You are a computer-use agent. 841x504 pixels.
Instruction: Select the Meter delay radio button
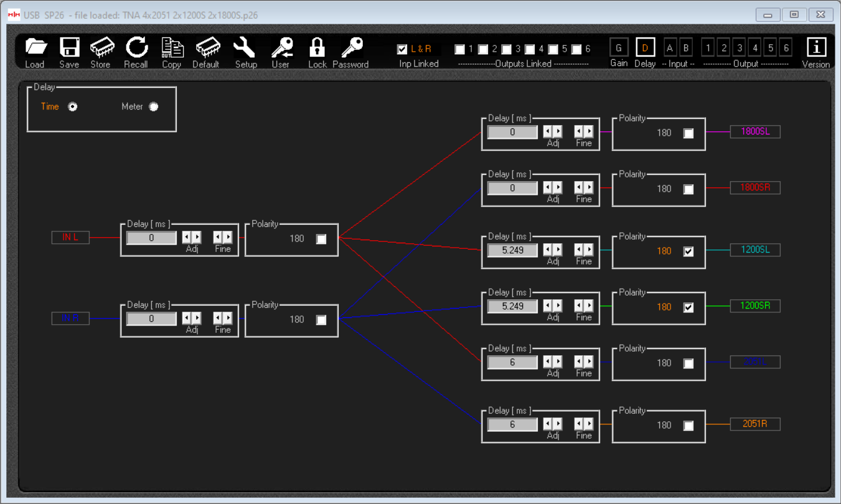153,107
